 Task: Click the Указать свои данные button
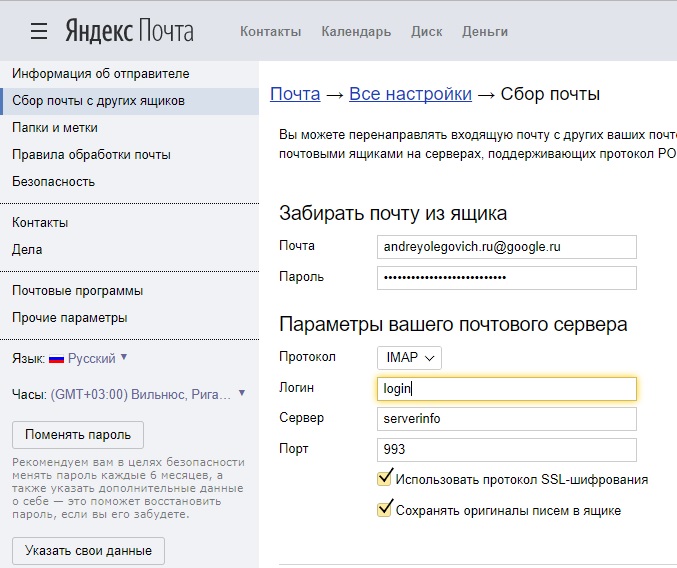pos(88,550)
